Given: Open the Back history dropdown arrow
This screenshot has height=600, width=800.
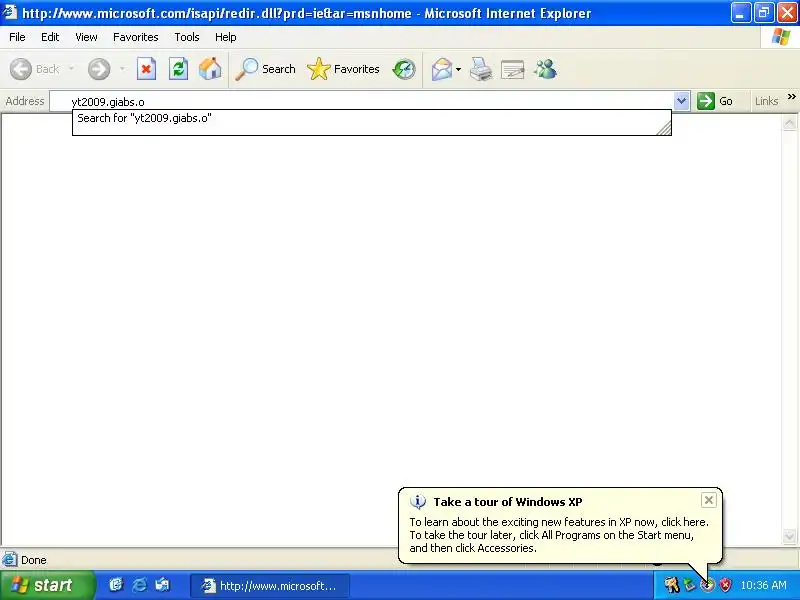Looking at the screenshot, I should tap(71, 69).
